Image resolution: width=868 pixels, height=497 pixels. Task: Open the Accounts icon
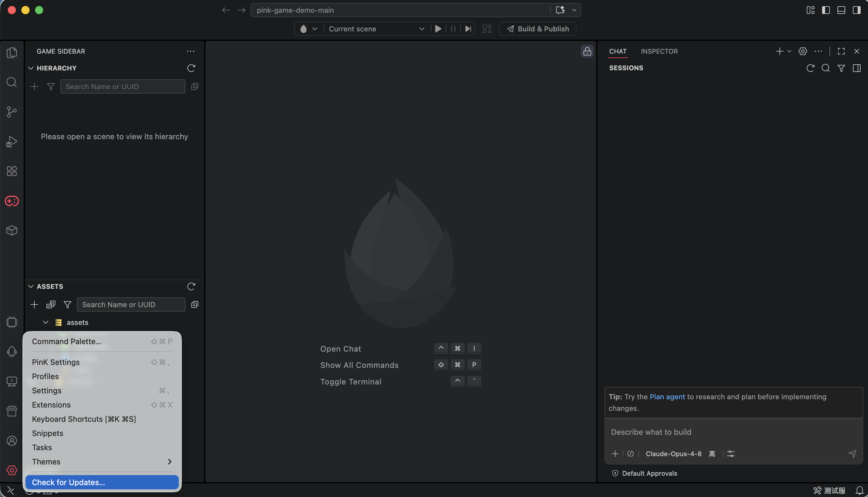click(12, 441)
